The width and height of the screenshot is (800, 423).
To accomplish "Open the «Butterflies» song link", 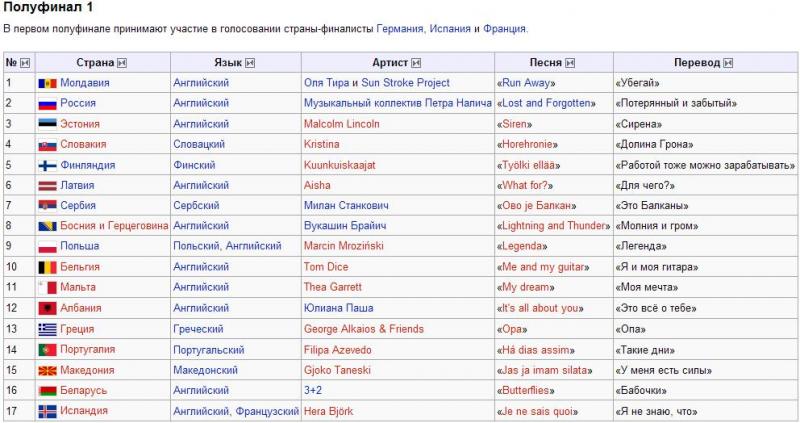I will click(x=526, y=391).
